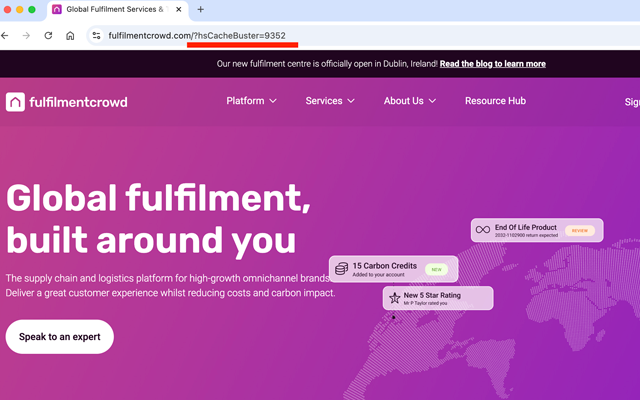This screenshot has width=640, height=400.
Task: Click the fulfilmentcrowd wordmark
Action: (x=78, y=102)
